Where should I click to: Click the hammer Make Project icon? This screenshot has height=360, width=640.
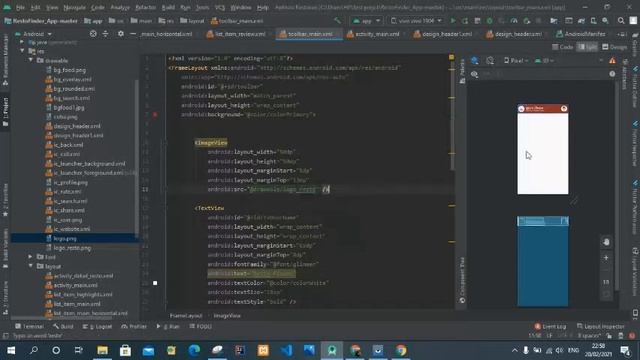(x=337, y=20)
